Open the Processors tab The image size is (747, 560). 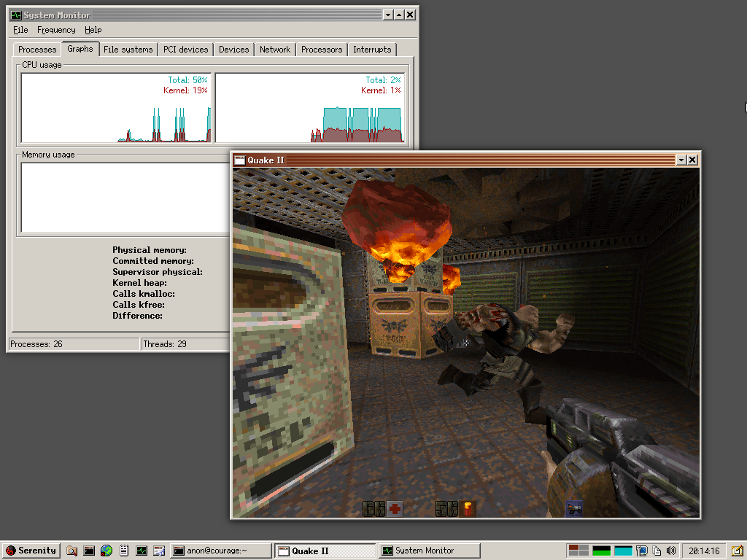pos(322,50)
